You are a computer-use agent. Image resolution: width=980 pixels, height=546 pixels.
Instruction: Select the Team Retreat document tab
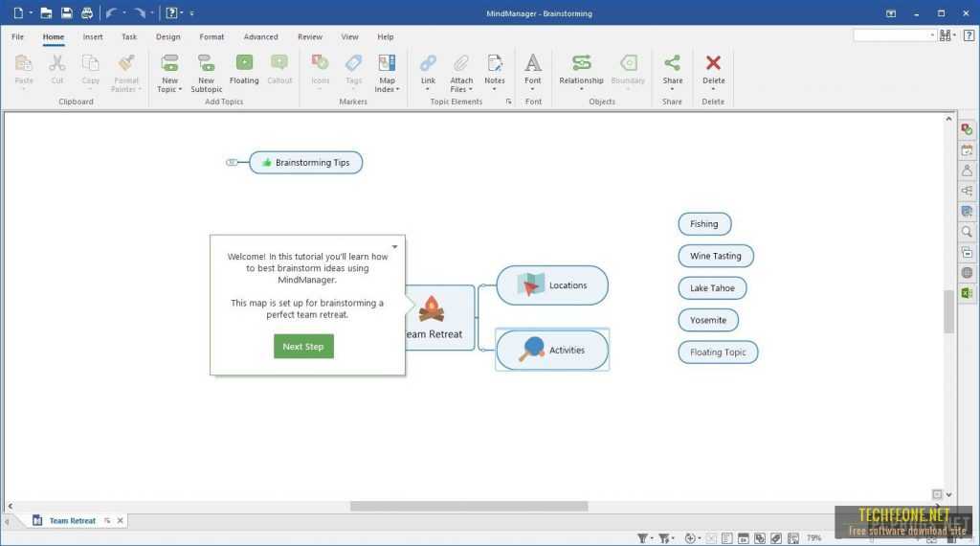tap(72, 520)
